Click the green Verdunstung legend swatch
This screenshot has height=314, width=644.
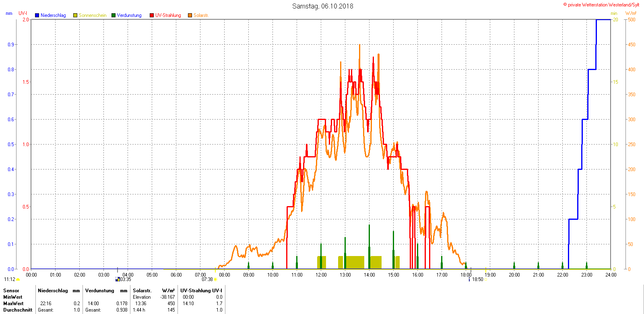(x=114, y=15)
